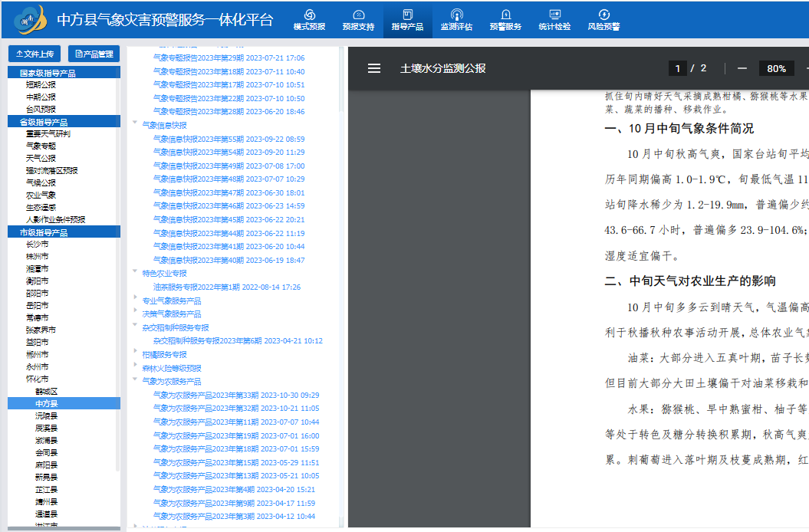Select 麻阳县 under 怀化市

pyautogui.click(x=47, y=465)
